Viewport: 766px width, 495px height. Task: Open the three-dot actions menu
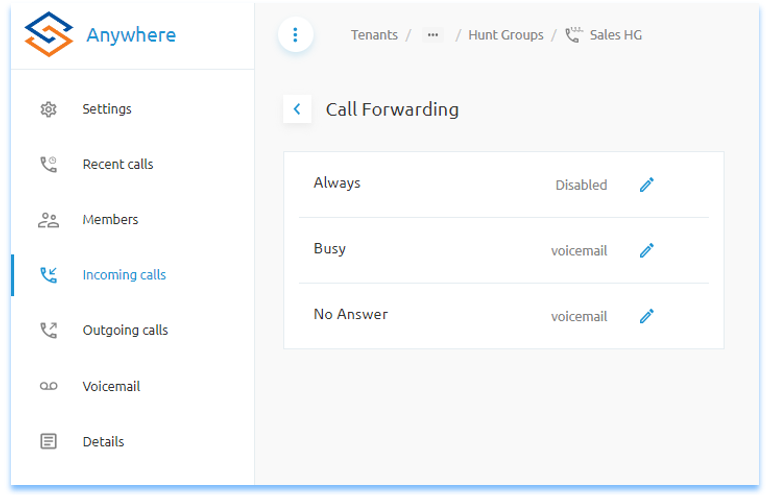pos(295,35)
